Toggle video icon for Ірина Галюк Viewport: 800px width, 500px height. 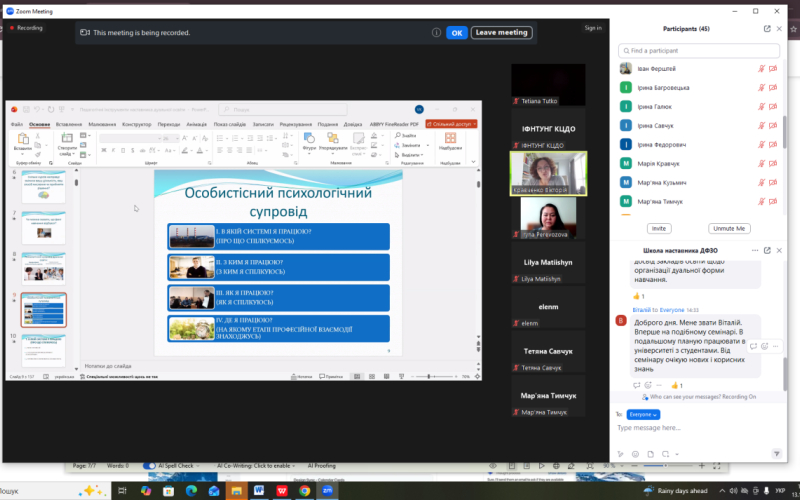pos(773,107)
